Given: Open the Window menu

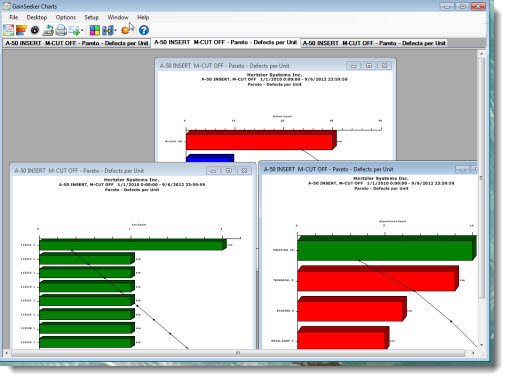Looking at the screenshot, I should coord(118,17).
